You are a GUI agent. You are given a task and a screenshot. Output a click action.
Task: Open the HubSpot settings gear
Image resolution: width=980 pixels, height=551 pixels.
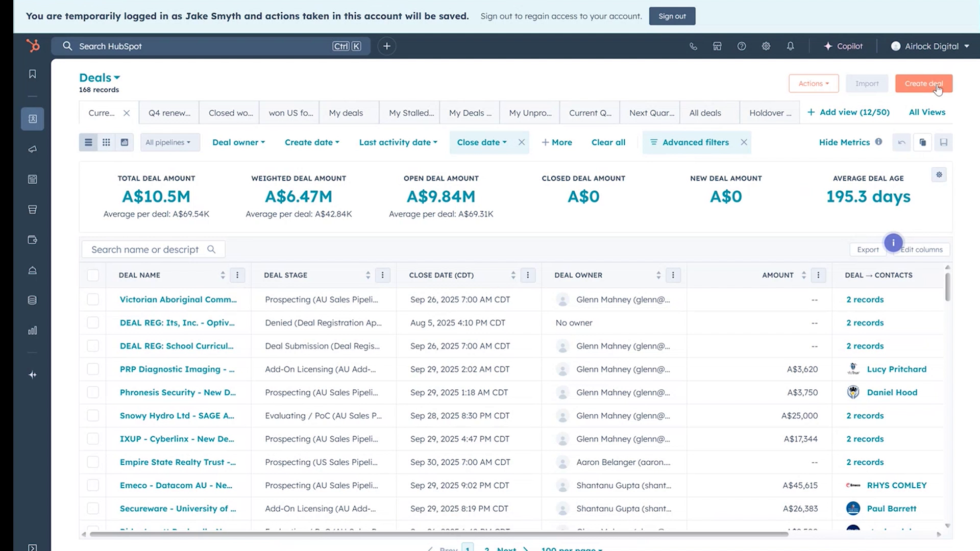pos(766,46)
